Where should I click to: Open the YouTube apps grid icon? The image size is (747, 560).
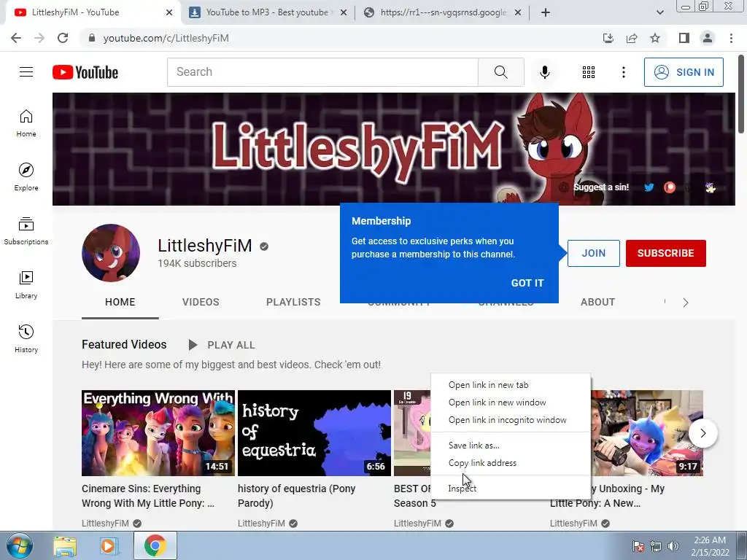pos(589,72)
